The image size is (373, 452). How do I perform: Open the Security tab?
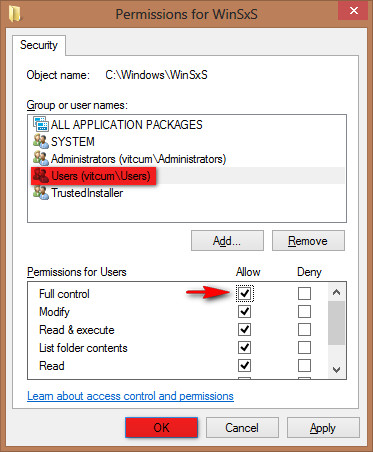[39, 45]
